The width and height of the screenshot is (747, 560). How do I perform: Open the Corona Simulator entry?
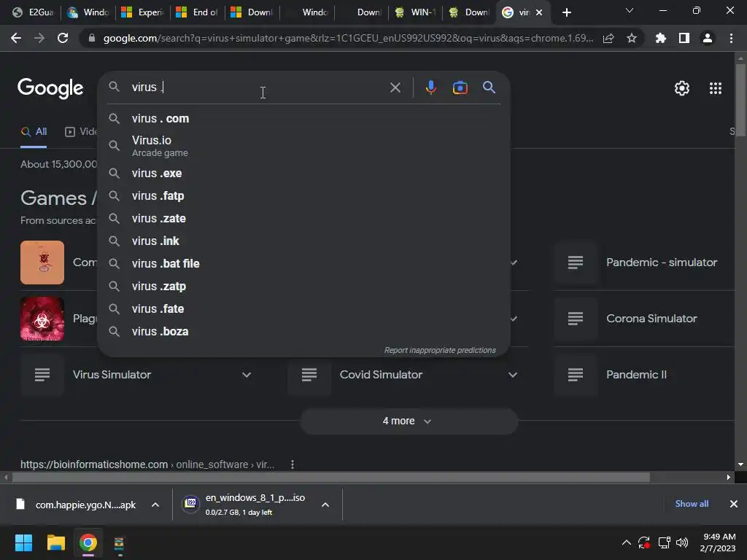pos(651,319)
